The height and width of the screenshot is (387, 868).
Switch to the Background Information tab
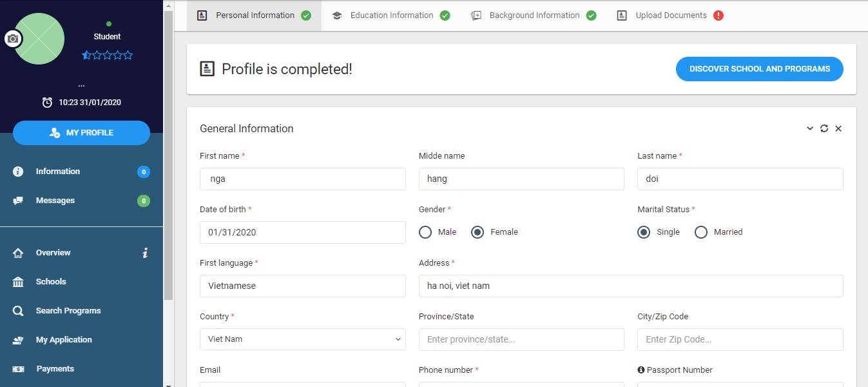[x=534, y=15]
